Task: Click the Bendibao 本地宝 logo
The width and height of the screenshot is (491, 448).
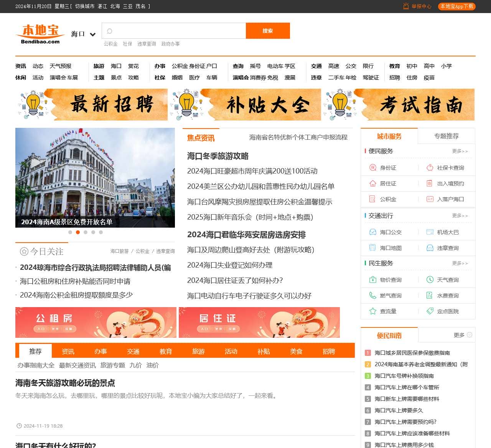Action: pos(40,34)
